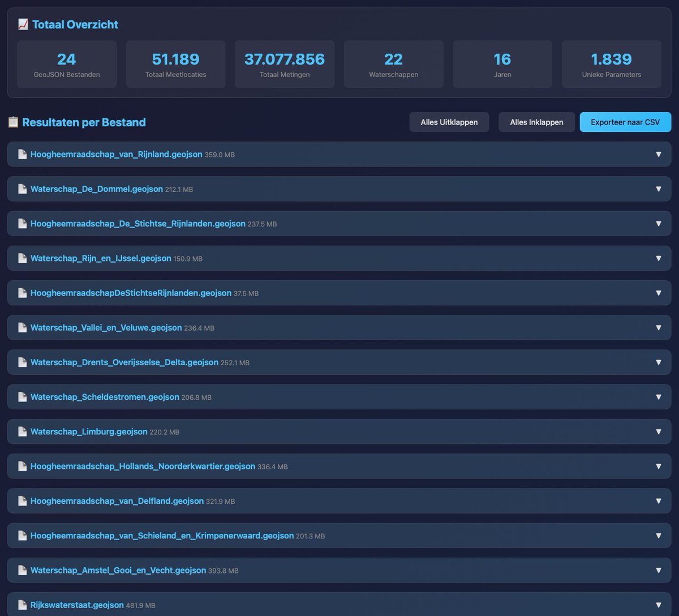The image size is (679, 616).
Task: Expand Waterschap_Limburg row arrow
Action: (x=658, y=431)
